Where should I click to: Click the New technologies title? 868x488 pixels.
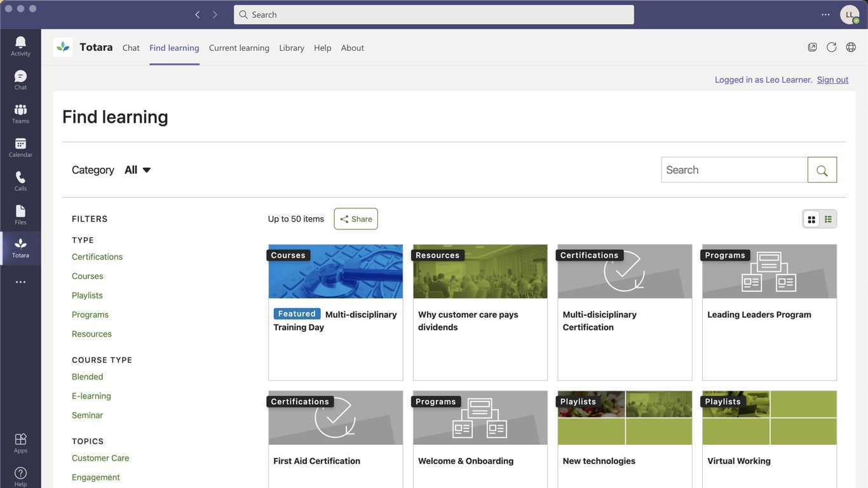(x=599, y=461)
